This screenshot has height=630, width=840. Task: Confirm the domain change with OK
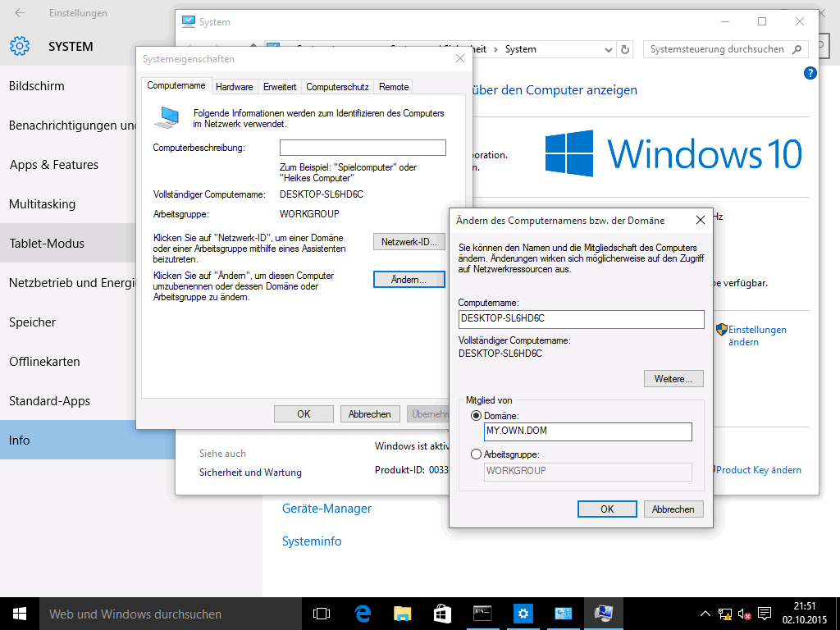pos(607,509)
